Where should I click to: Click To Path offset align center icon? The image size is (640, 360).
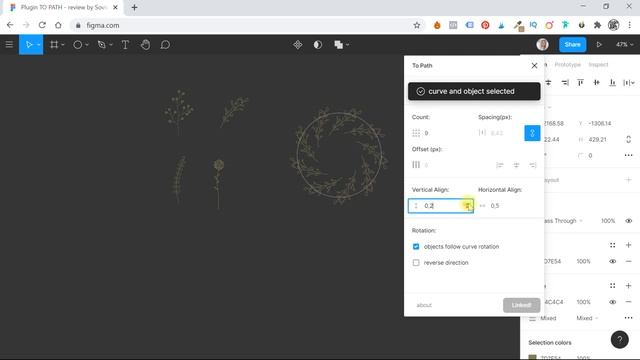pyautogui.click(x=516, y=165)
